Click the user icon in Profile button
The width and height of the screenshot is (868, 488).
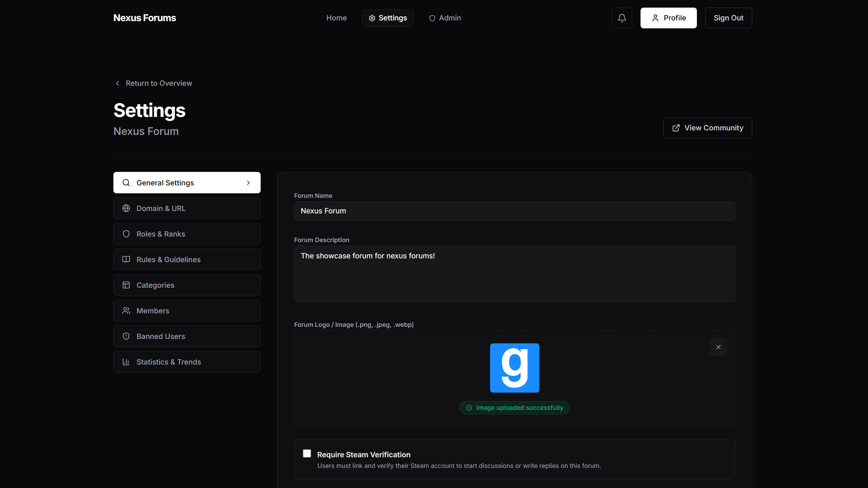[655, 18]
